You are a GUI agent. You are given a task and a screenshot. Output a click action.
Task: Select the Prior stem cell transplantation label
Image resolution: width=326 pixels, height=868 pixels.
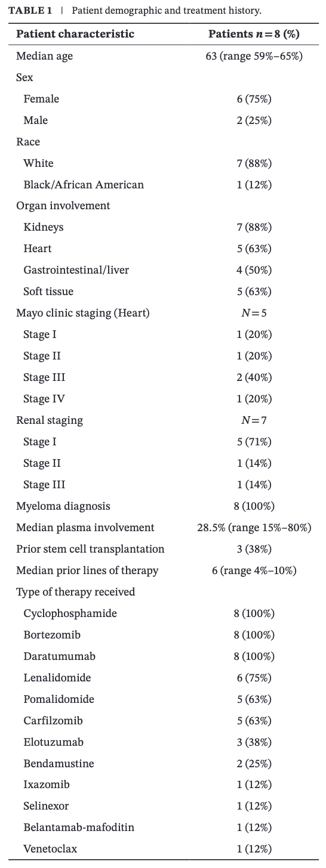point(90,549)
